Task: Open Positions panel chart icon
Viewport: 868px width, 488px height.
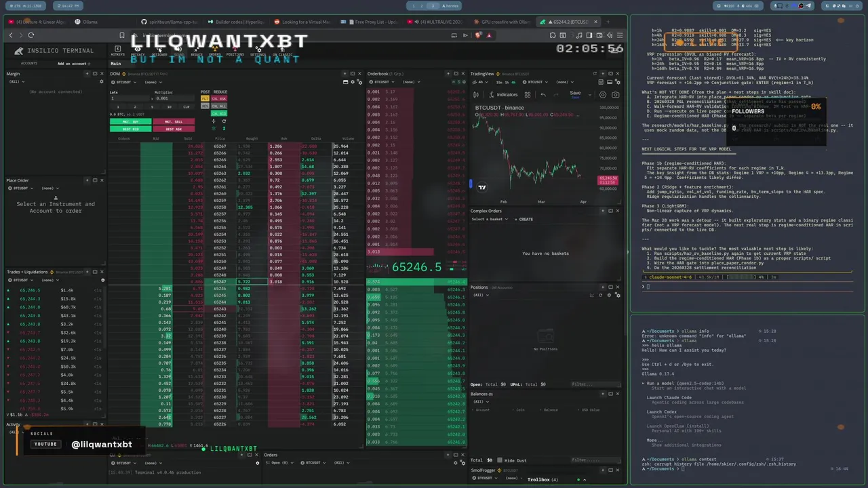Action: [x=592, y=296]
